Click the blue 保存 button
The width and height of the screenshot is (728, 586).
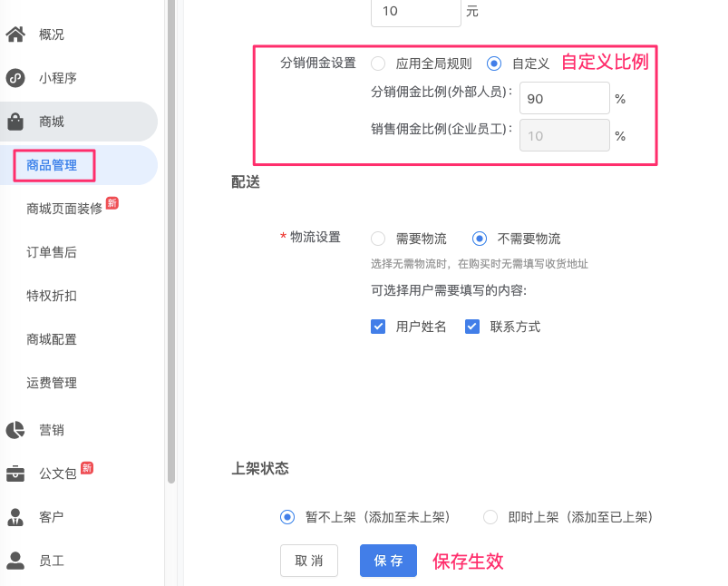pos(388,561)
